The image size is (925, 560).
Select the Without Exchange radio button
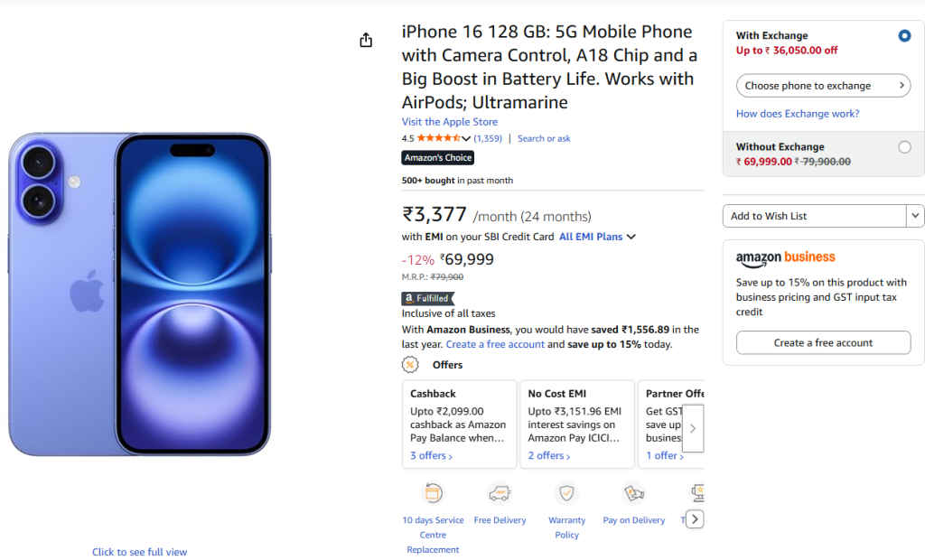tap(904, 146)
